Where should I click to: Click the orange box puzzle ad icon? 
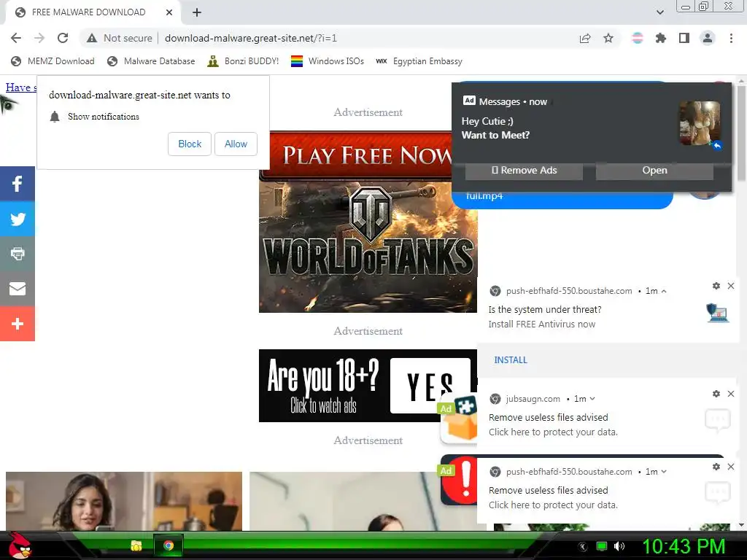(x=460, y=419)
